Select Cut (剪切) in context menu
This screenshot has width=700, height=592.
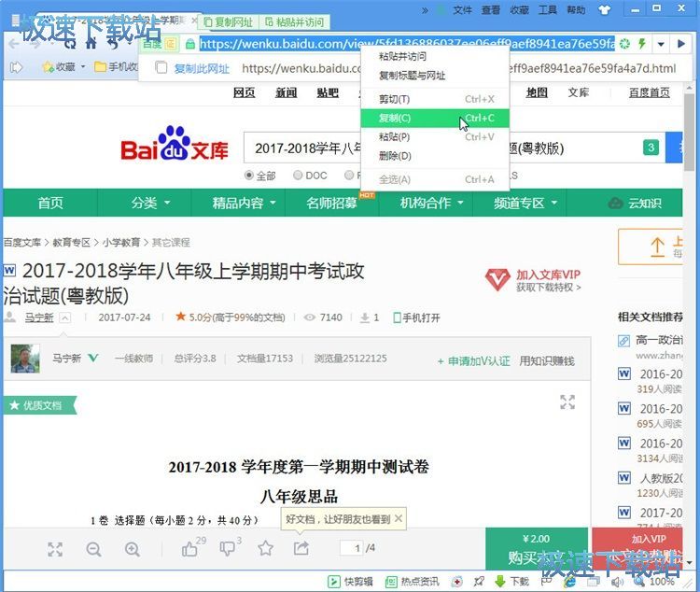click(435, 99)
